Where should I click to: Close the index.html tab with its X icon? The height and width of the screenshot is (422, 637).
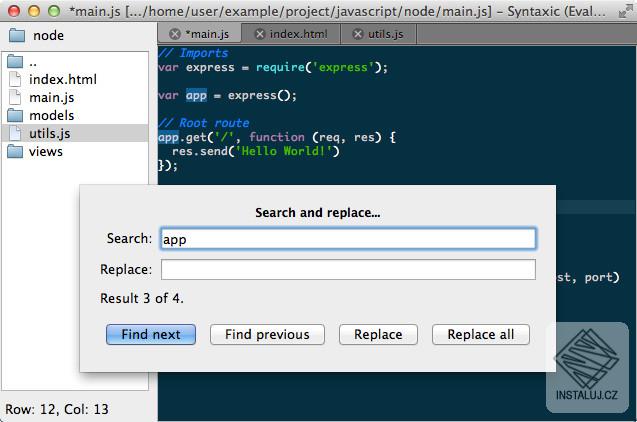pyautogui.click(x=260, y=34)
